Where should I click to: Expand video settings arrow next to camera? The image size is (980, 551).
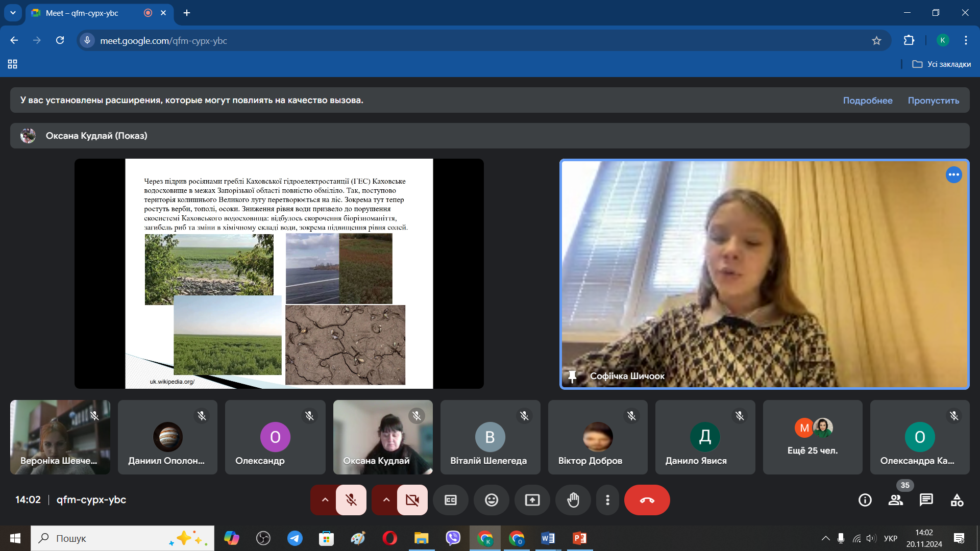386,500
